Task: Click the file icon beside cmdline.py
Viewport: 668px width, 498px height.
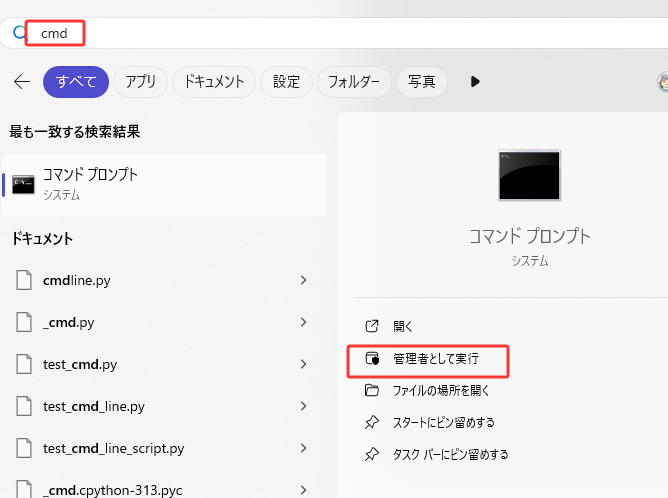Action: [x=24, y=280]
